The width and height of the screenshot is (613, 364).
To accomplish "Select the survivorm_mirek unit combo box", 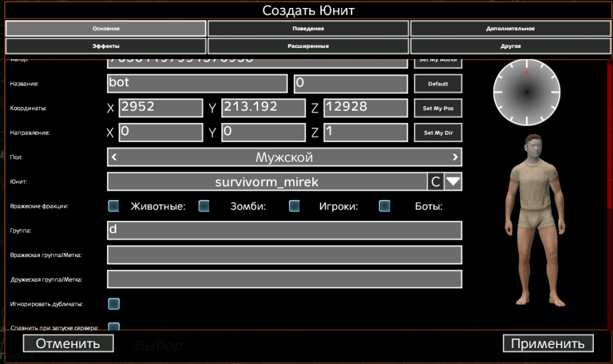I will click(x=267, y=181).
